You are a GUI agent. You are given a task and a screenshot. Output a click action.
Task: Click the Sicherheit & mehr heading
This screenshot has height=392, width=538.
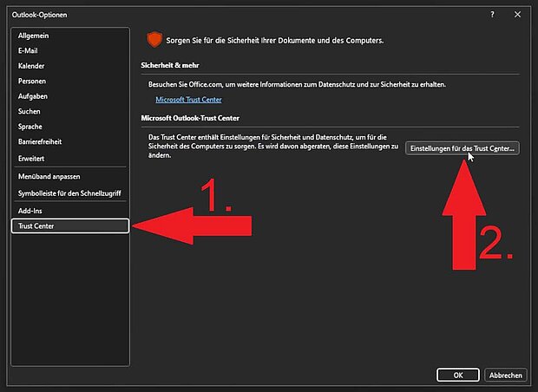point(170,65)
